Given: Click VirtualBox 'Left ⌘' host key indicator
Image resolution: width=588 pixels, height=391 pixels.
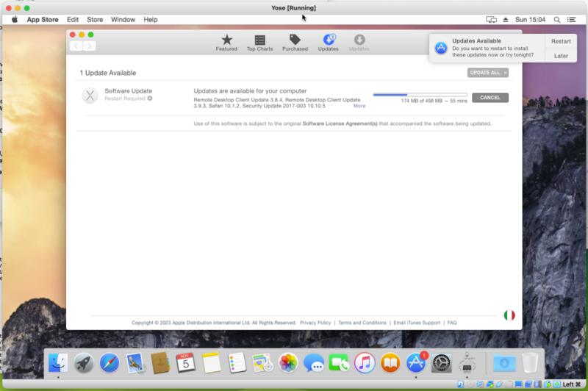Looking at the screenshot, I should pyautogui.click(x=572, y=384).
